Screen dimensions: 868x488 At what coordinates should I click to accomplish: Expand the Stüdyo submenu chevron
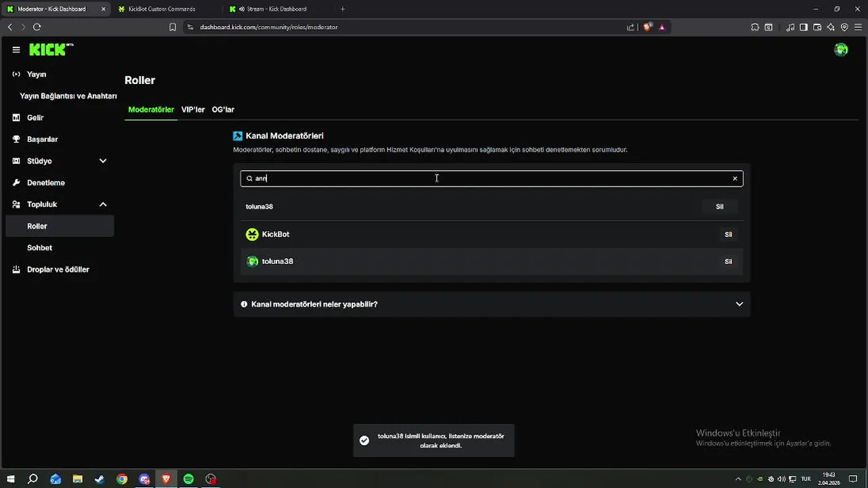point(103,161)
